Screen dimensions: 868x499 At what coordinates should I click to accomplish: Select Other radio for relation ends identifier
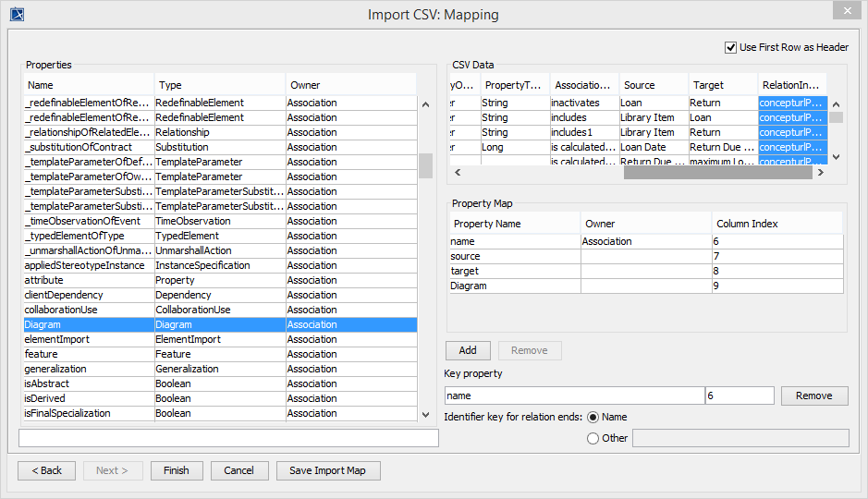[x=593, y=438]
